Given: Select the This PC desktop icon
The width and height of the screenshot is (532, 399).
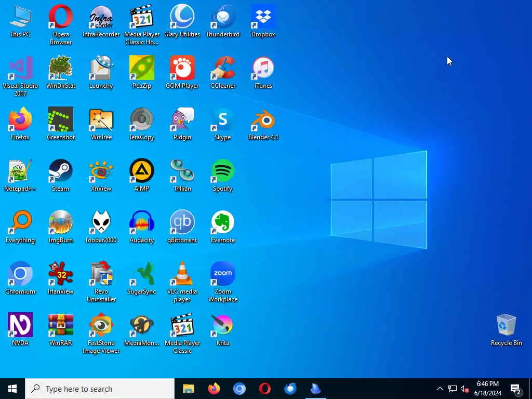Looking at the screenshot, I should (20, 21).
